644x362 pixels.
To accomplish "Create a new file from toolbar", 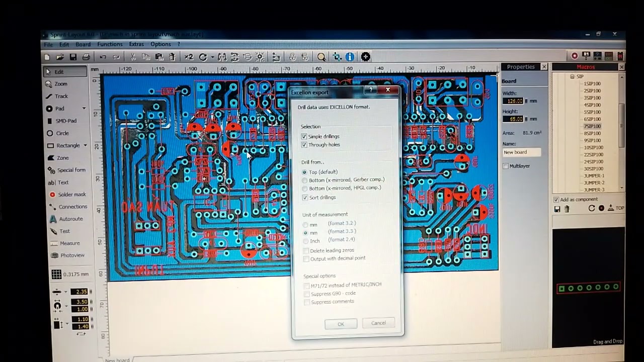I will click(47, 57).
